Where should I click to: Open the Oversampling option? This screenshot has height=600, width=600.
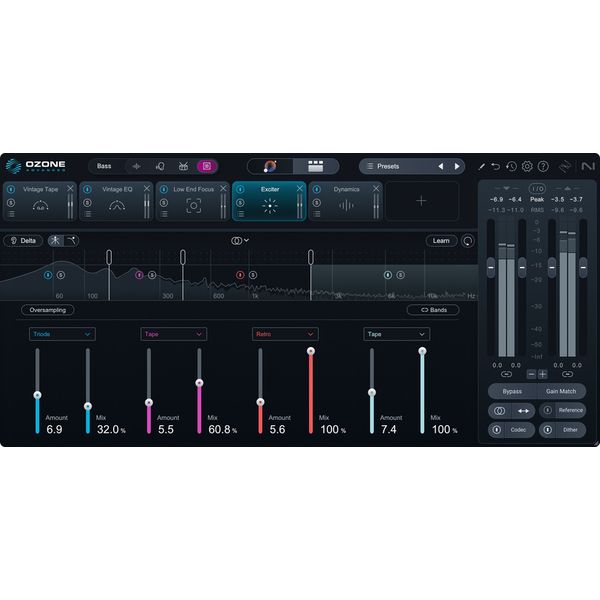tap(47, 310)
